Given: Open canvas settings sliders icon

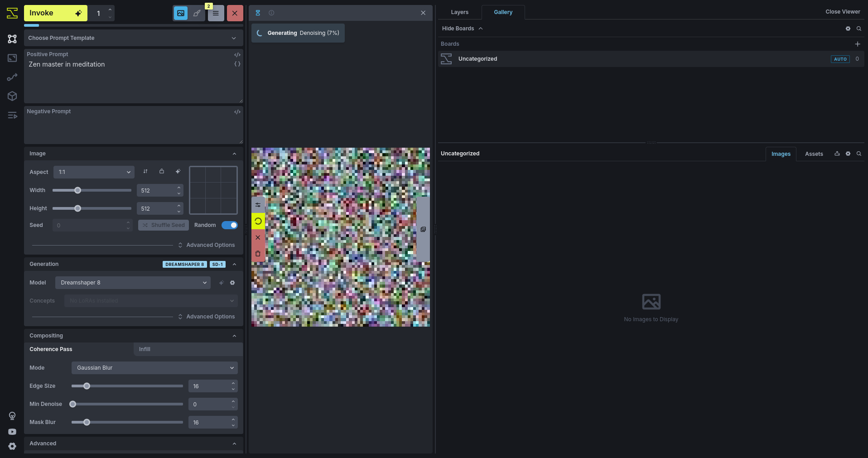Looking at the screenshot, I should point(258,205).
